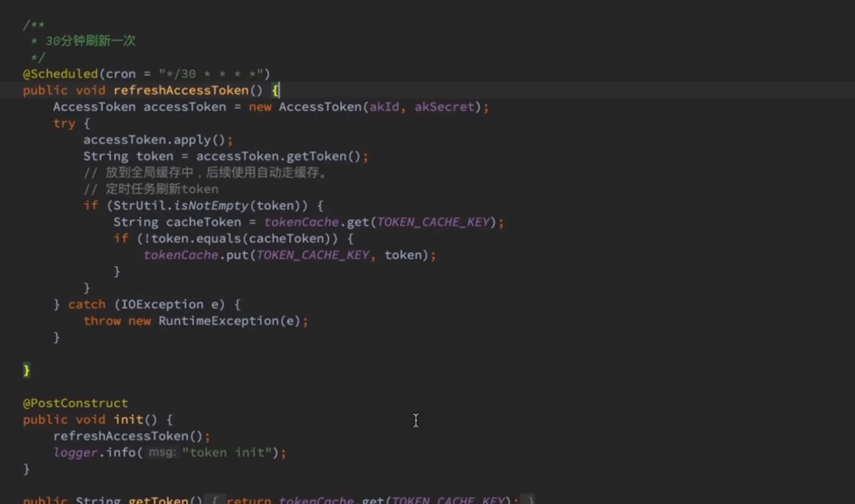Click the info method on logger
This screenshot has width=855, height=504.
coord(121,453)
